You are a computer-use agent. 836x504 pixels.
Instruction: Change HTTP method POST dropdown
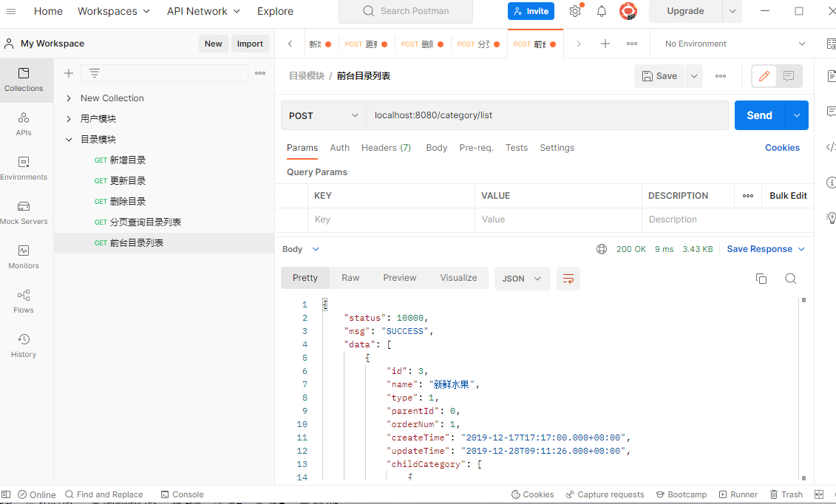click(324, 115)
